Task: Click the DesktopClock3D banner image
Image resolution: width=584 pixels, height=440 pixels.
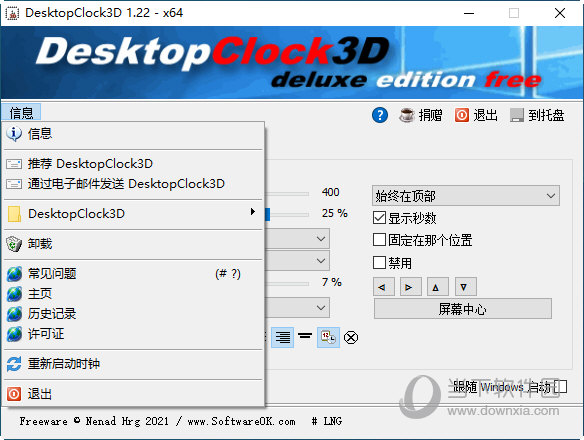Action: coord(292,63)
